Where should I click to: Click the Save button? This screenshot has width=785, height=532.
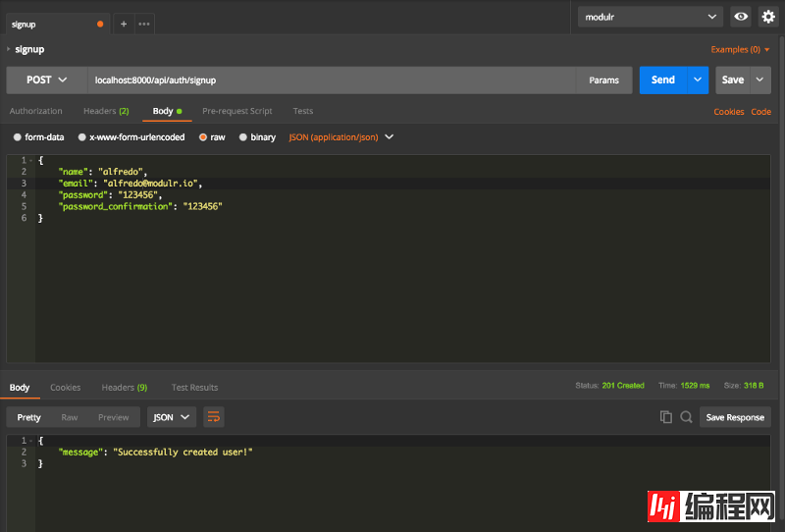pos(733,80)
